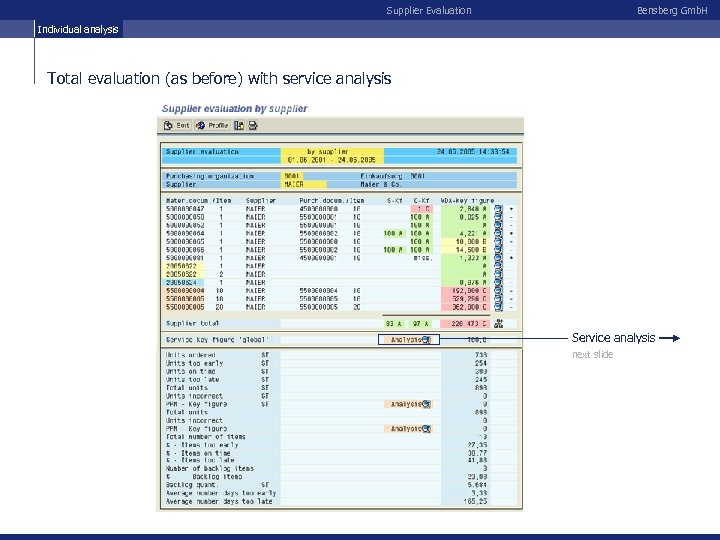Screen dimensions: 720x540
Task: Click the S-Kf column header
Action: [395, 201]
